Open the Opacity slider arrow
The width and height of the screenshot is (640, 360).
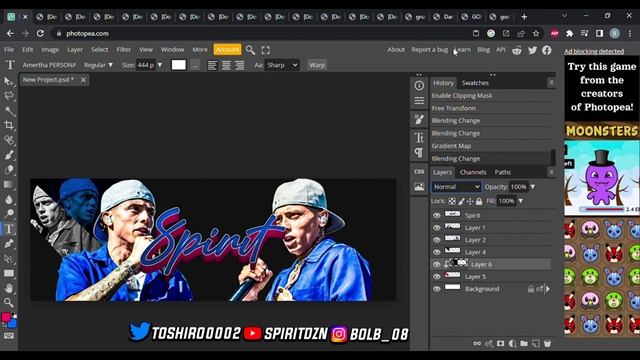[x=533, y=187]
